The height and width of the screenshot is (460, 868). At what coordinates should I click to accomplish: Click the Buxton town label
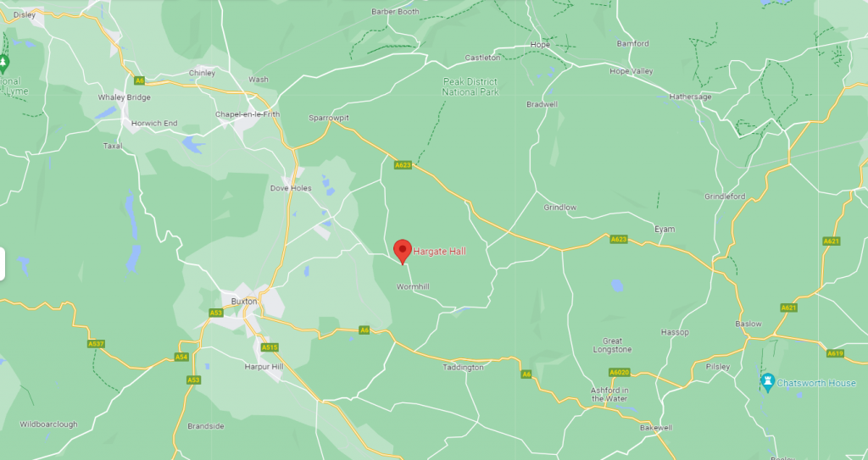[x=244, y=302]
